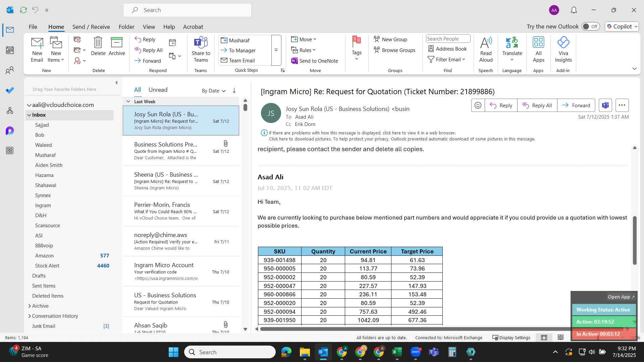Open To Do tasks in navigation bar

coord(10,90)
